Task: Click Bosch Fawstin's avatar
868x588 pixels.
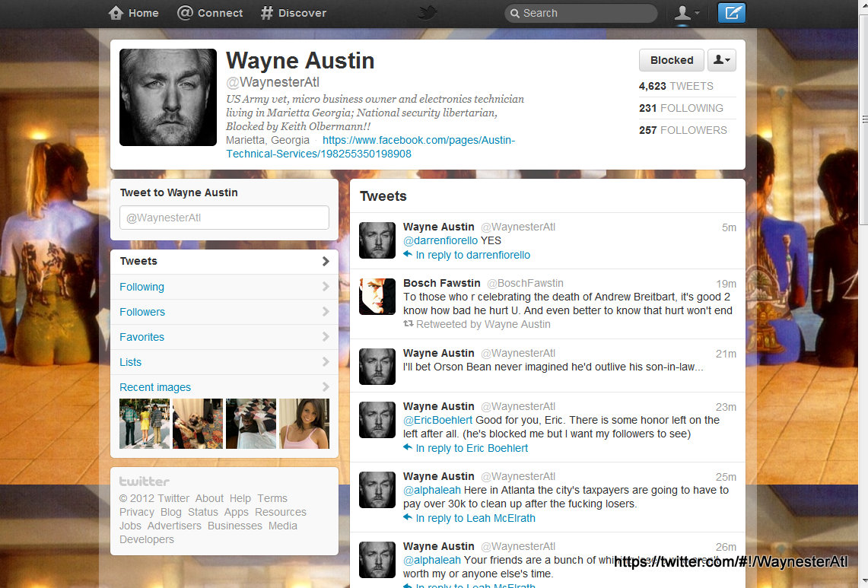Action: click(x=377, y=297)
